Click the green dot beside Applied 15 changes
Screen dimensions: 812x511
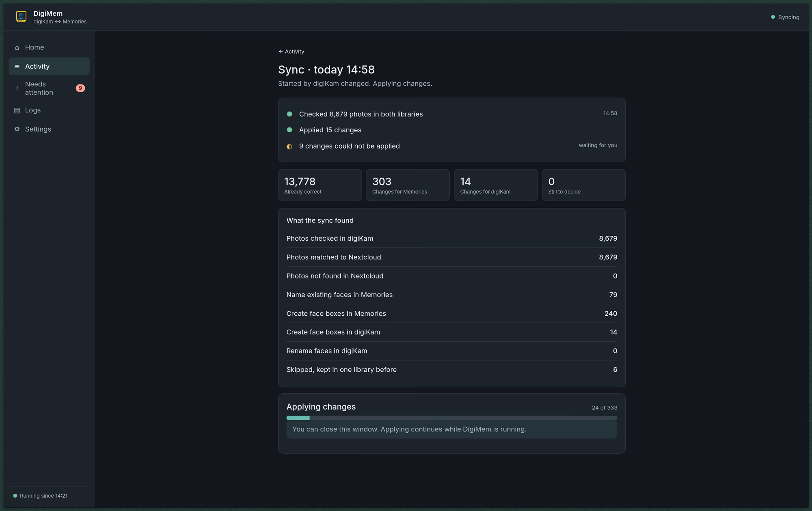[x=289, y=130]
